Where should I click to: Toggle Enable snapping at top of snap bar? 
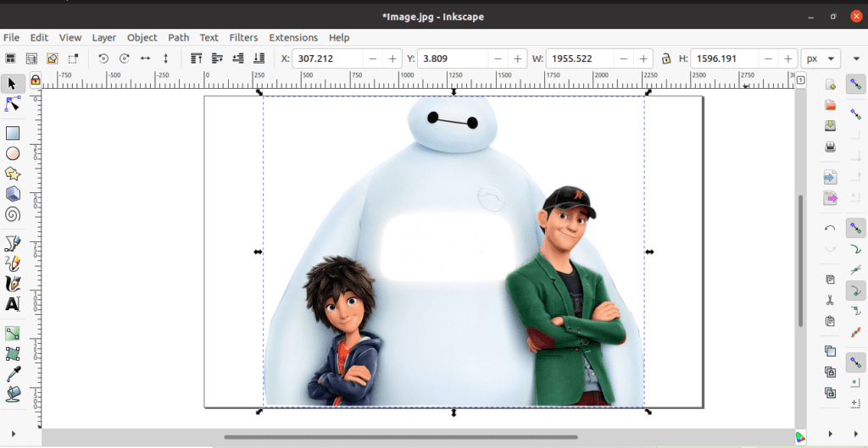856,84
